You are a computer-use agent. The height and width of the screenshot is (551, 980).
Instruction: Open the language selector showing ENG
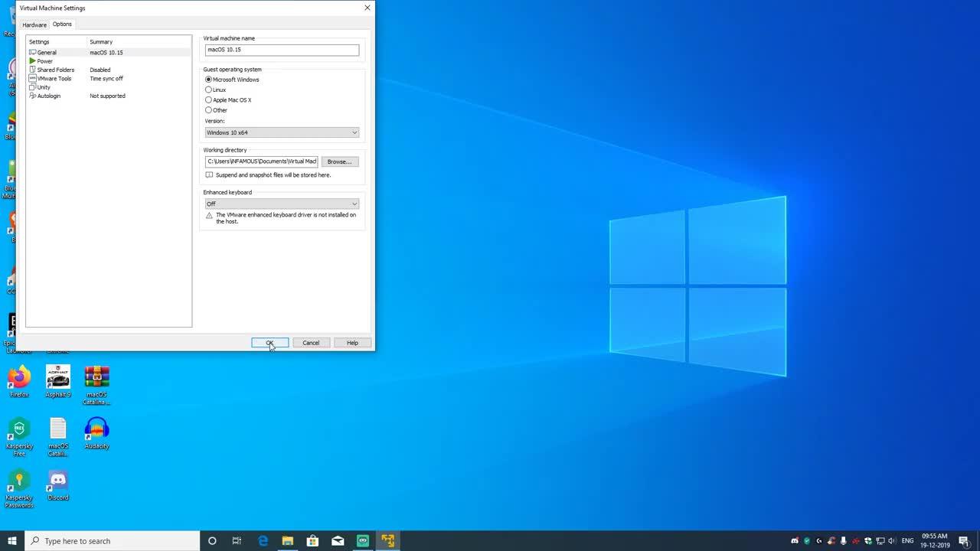[x=906, y=541]
